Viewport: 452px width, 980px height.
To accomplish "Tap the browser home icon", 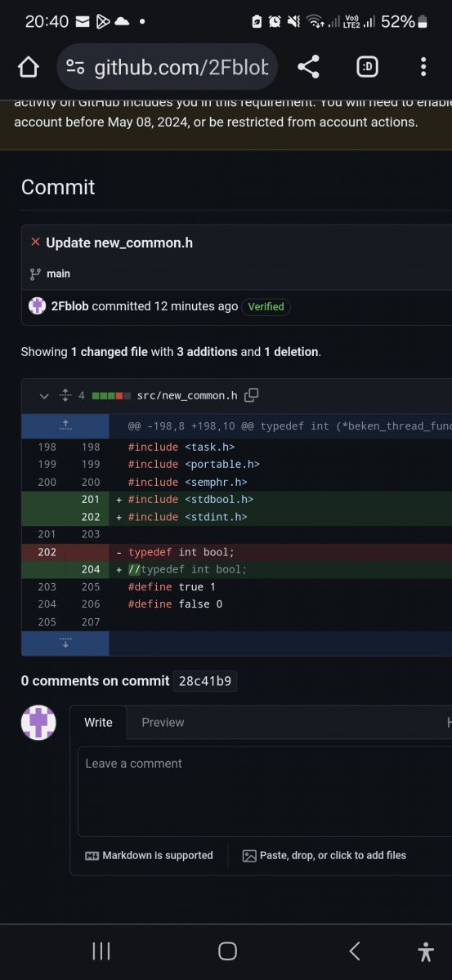I will tap(29, 67).
